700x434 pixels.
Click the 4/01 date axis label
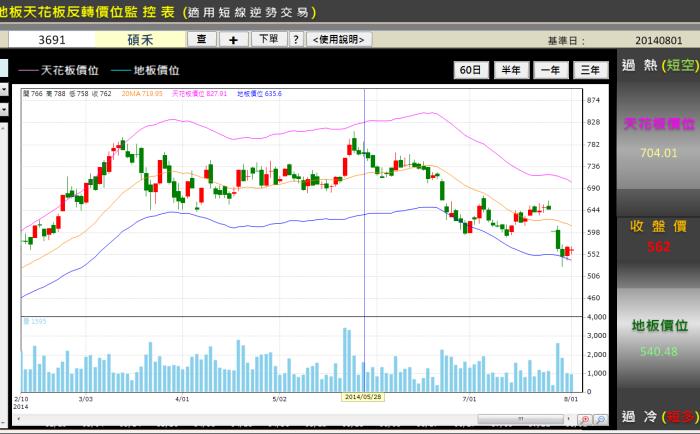182,399
